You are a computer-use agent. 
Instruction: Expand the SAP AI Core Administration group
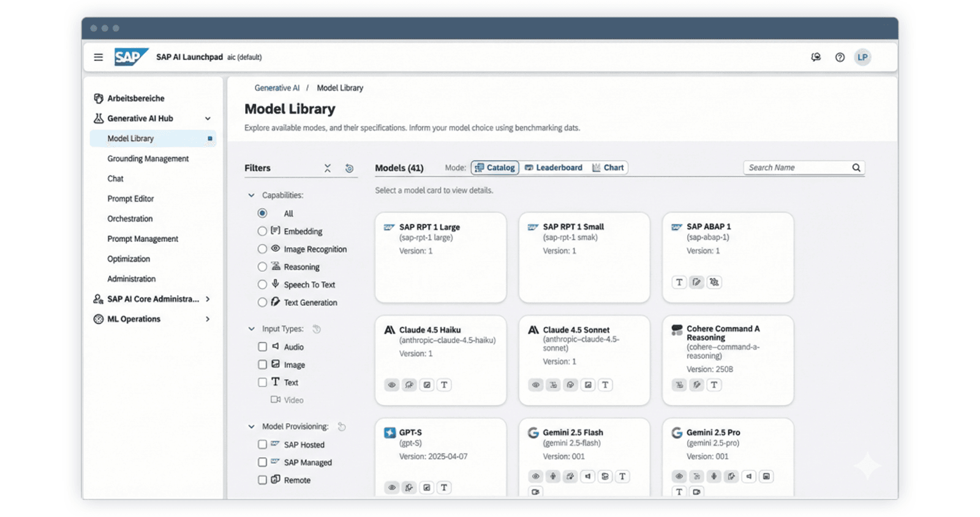pyautogui.click(x=208, y=299)
